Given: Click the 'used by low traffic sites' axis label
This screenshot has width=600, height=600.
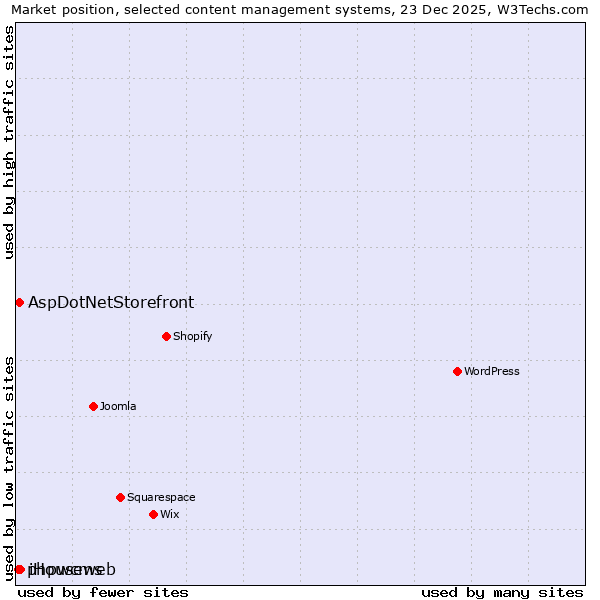Looking at the screenshot, I should 8,470.
